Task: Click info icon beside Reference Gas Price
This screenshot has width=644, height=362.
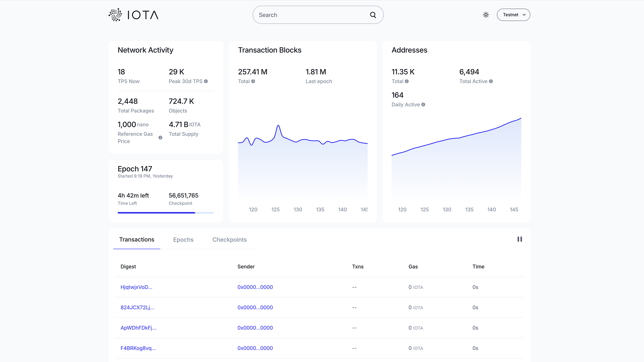Action: coord(160,138)
